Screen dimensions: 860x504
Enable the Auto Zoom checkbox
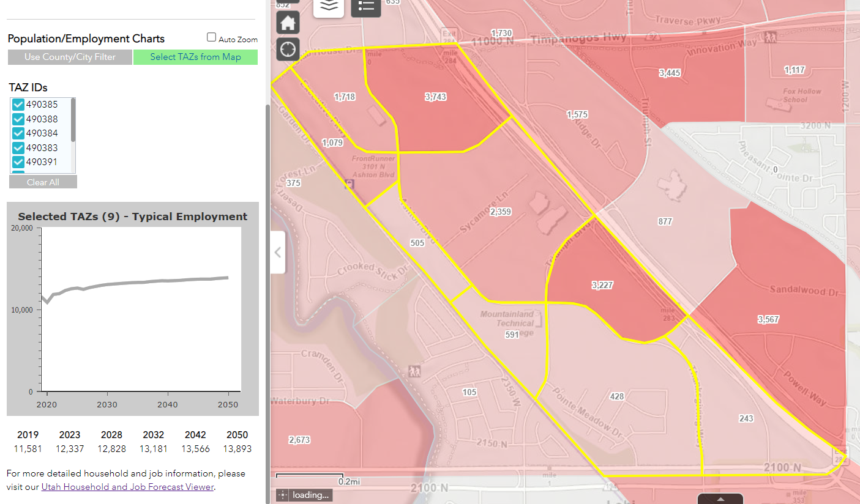point(211,37)
